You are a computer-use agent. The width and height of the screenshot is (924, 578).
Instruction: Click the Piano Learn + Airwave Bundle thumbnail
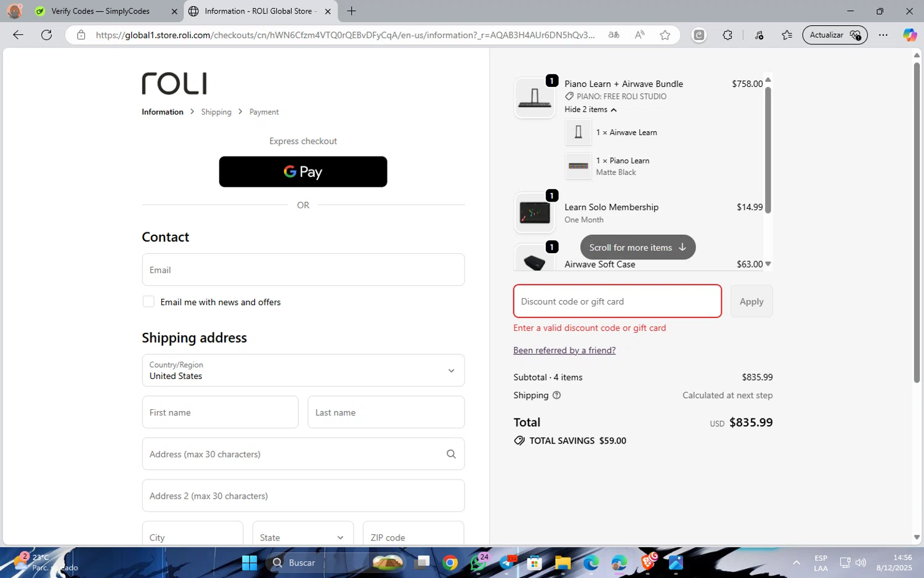pyautogui.click(x=535, y=97)
